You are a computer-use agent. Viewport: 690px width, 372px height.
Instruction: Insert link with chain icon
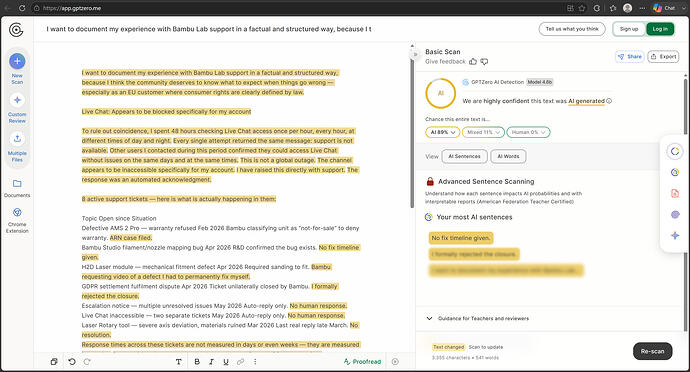click(240, 361)
